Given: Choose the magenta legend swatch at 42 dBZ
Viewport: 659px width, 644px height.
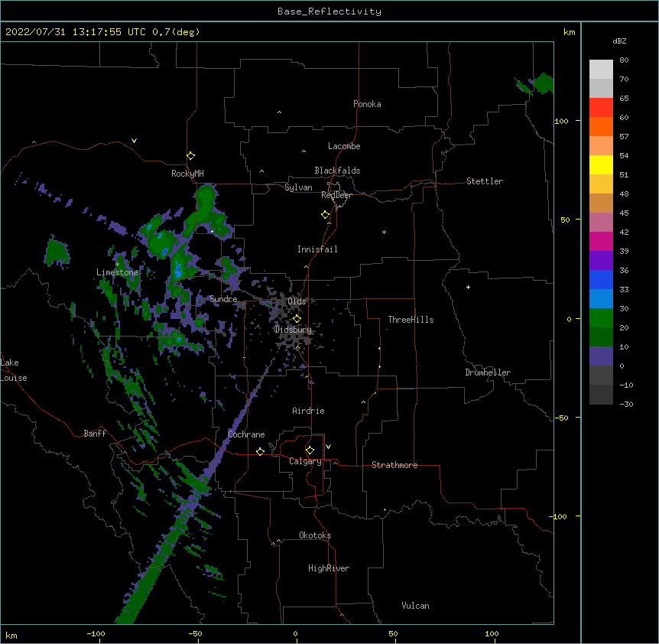Looking at the screenshot, I should click(x=601, y=241).
